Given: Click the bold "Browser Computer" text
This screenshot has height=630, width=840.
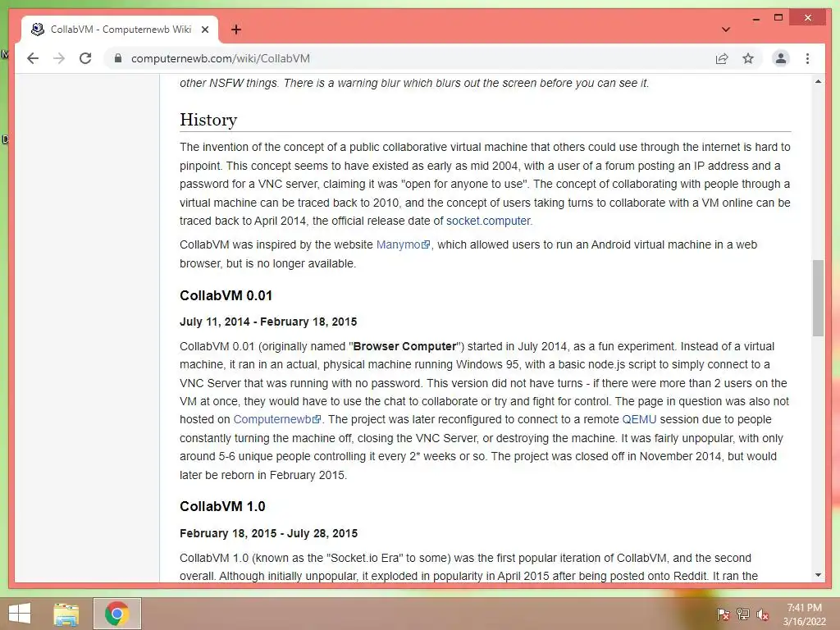Looking at the screenshot, I should pos(405,346).
